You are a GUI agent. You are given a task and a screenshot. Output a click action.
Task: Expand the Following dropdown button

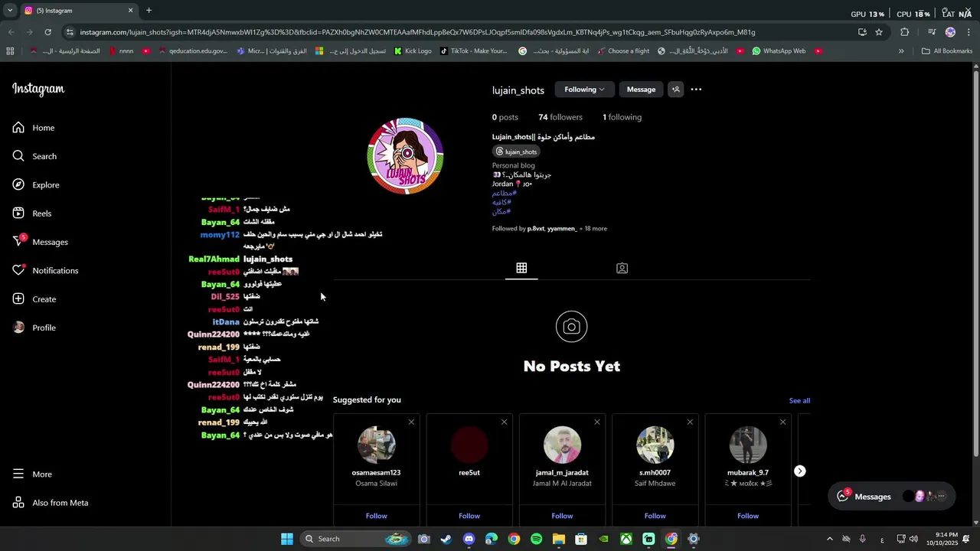pos(584,90)
